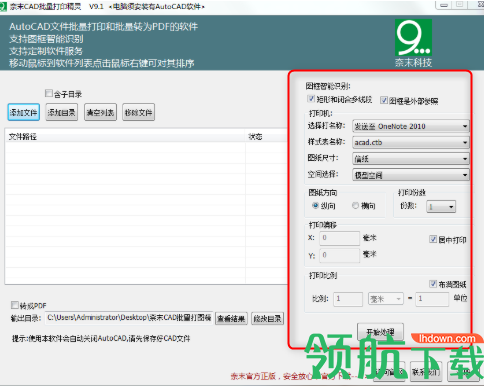This screenshot has height=386, width=484.
Task: Open the 空间选择 dropdown showing 模型空间
Action: (411, 175)
